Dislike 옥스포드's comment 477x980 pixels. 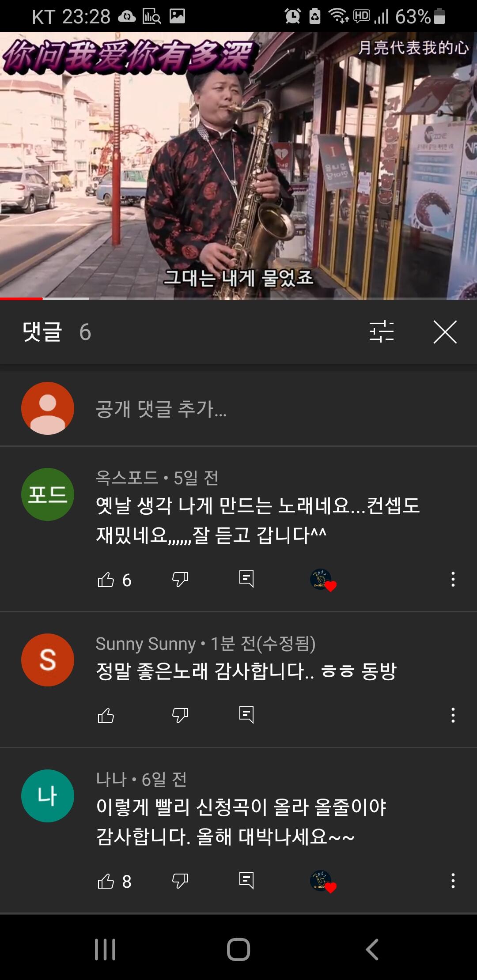pyautogui.click(x=180, y=579)
